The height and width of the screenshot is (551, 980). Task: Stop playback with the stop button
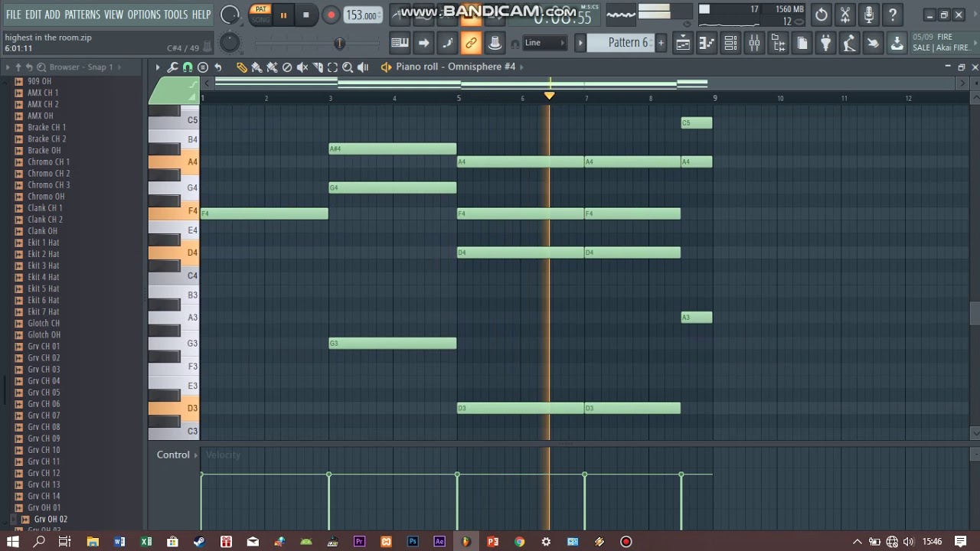[x=306, y=15]
